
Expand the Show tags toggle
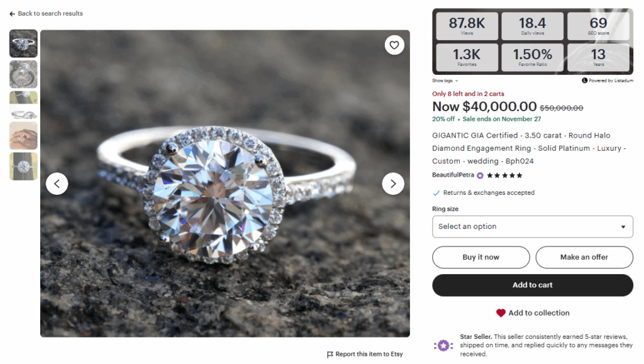click(445, 80)
